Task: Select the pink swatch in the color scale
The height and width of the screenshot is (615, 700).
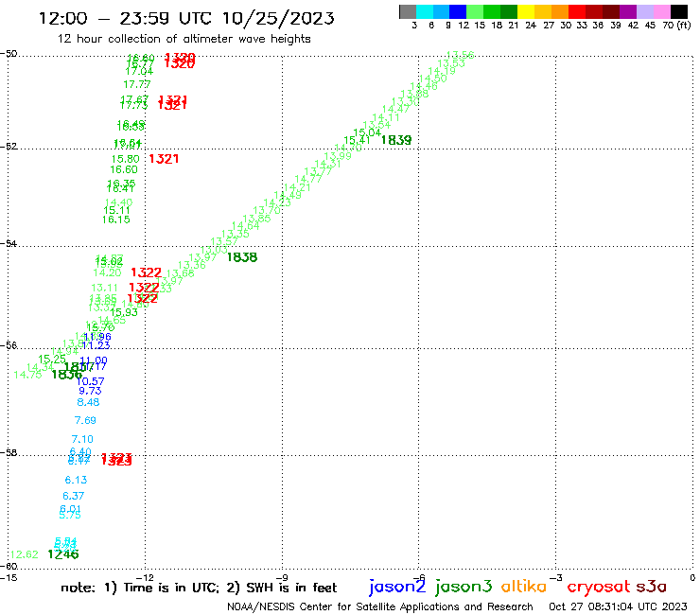Action: (x=661, y=11)
